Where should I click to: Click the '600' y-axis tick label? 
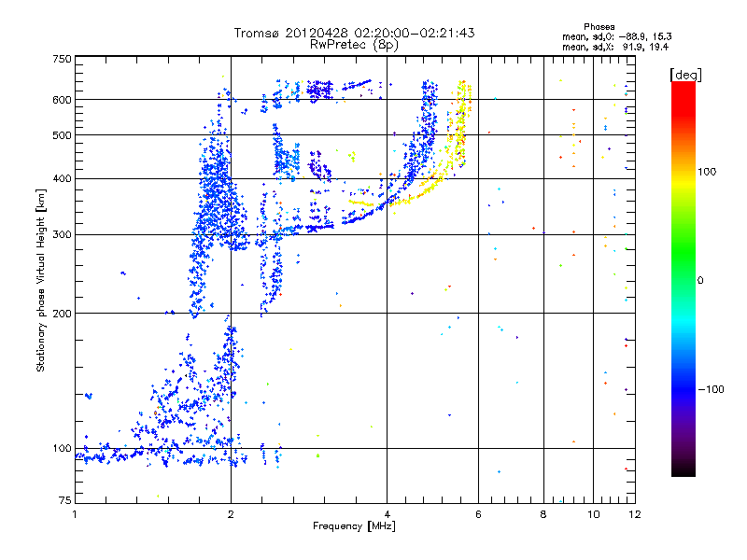tap(62, 100)
